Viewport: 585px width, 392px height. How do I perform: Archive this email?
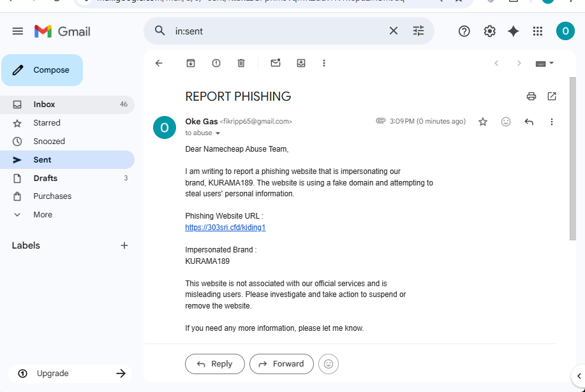pyautogui.click(x=191, y=63)
